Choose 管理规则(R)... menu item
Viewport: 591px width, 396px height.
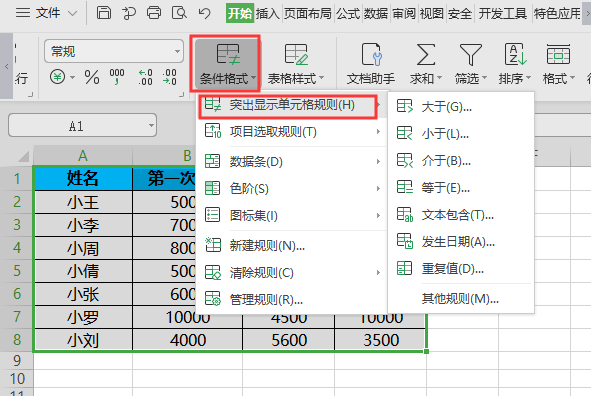tap(292, 300)
